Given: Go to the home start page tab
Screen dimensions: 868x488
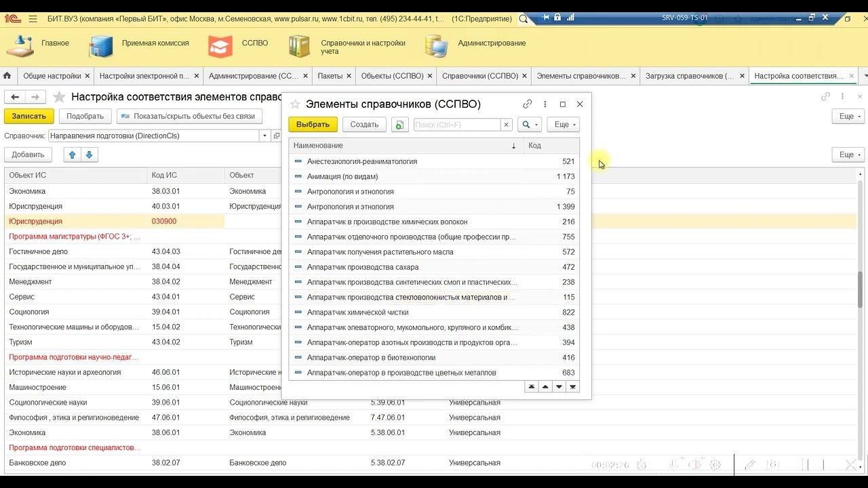Looking at the screenshot, I should (7, 76).
